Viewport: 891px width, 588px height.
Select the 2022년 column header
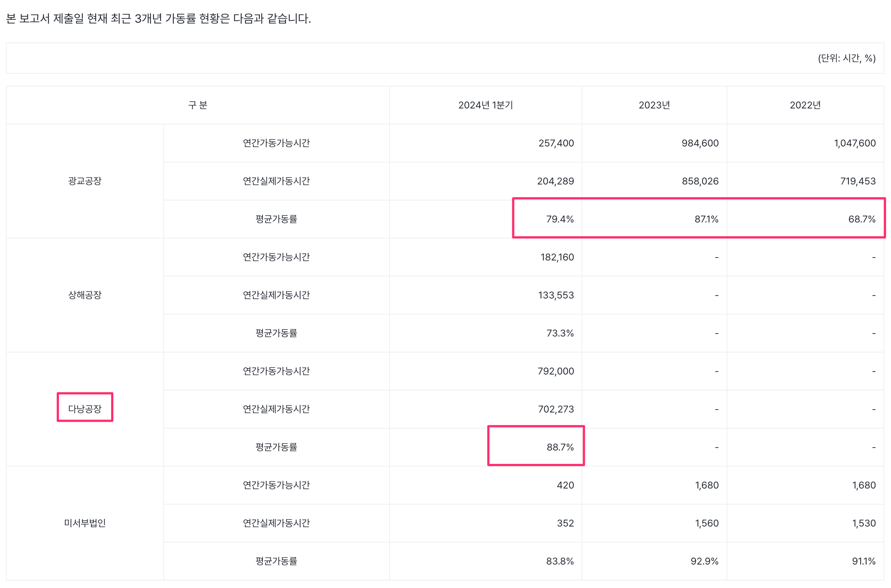[805, 105]
